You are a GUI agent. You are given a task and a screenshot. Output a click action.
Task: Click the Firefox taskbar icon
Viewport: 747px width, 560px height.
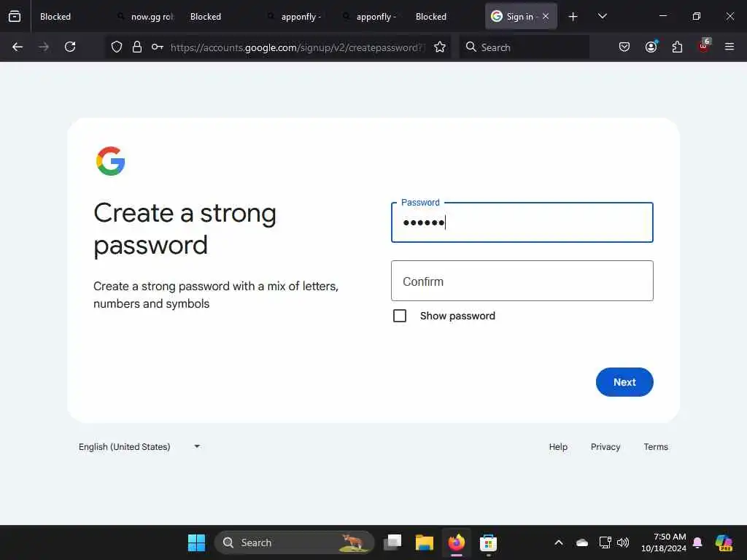coord(457,542)
